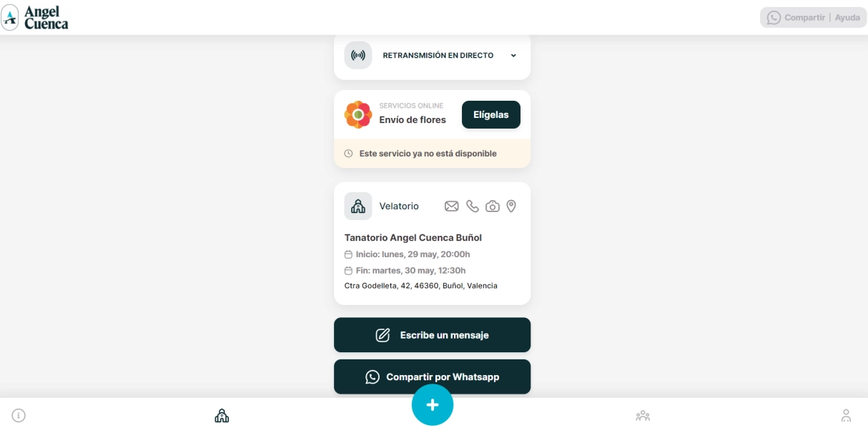Expand Retransmisión en directo chevron

pyautogui.click(x=513, y=56)
